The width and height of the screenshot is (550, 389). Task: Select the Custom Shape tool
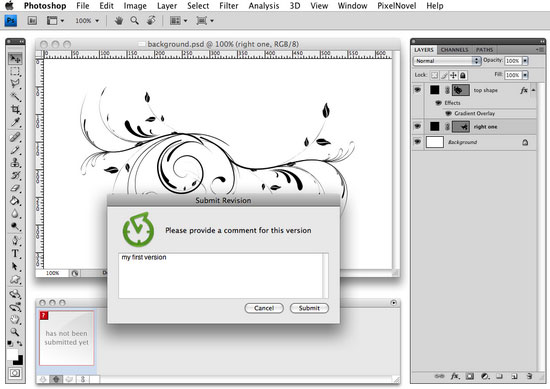point(15,279)
